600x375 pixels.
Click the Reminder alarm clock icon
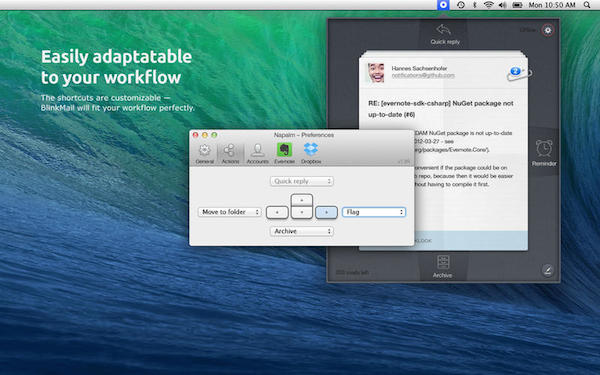pos(544,148)
